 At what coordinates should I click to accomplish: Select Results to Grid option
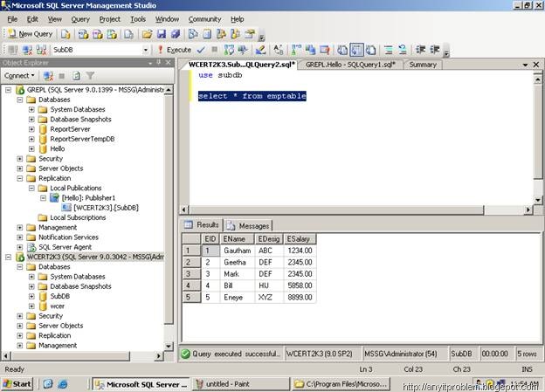click(356, 50)
